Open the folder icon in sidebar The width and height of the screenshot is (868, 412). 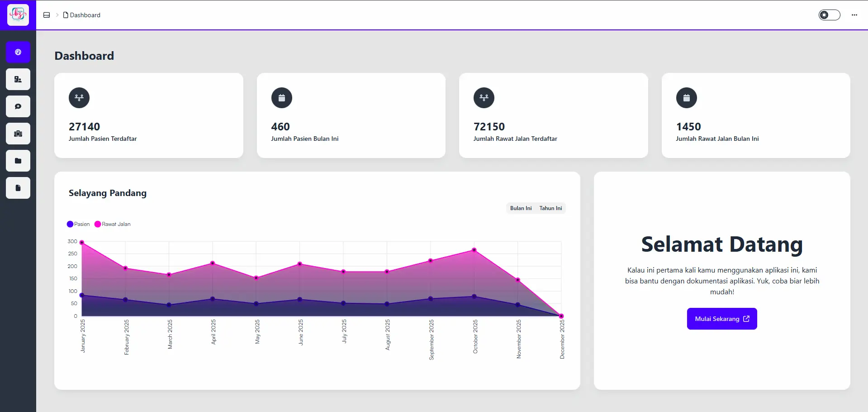point(18,161)
